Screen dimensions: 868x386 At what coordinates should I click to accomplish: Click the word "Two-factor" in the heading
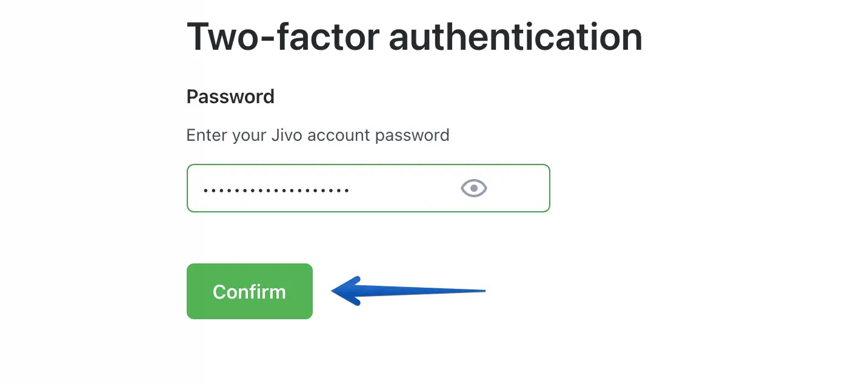point(282,36)
